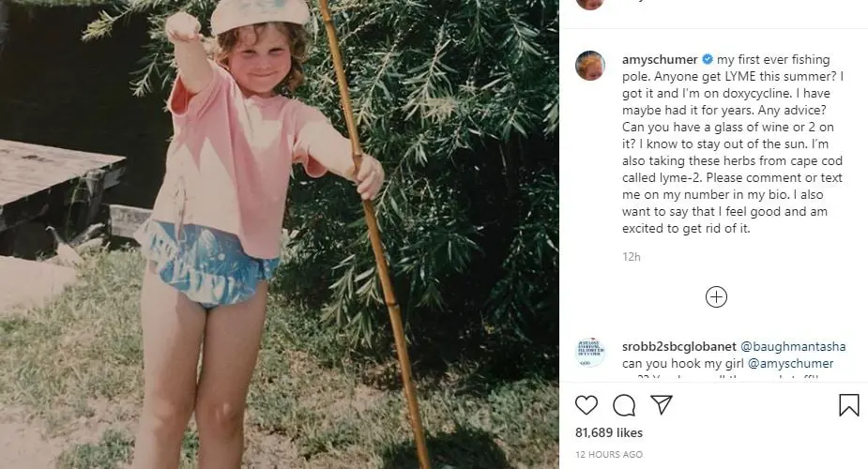Click the child fishing photo
The width and height of the screenshot is (868, 469).
tap(279, 234)
